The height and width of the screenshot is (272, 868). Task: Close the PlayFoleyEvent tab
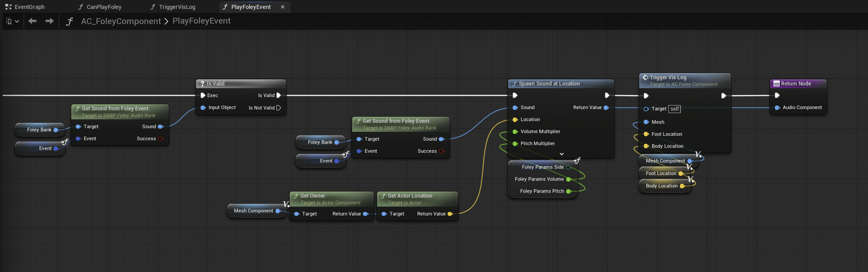(x=282, y=7)
